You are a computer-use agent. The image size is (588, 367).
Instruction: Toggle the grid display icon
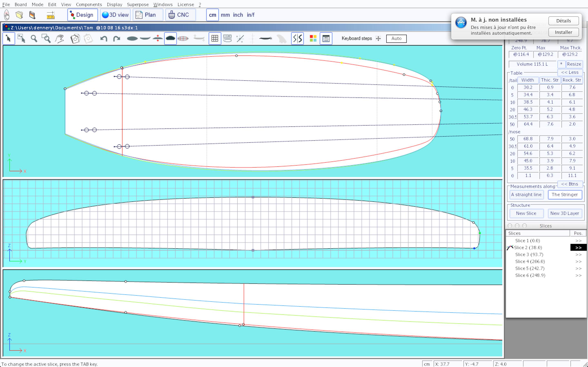tap(215, 39)
